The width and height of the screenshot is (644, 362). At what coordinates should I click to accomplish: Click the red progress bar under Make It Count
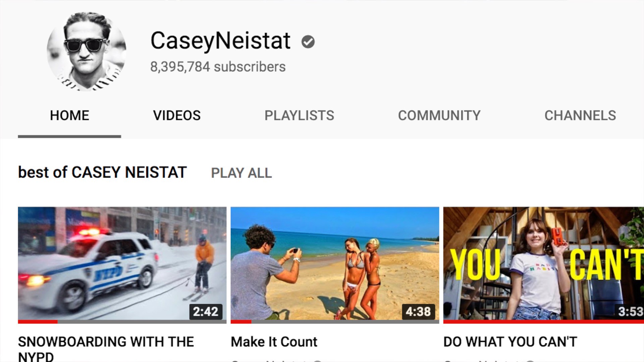241,322
